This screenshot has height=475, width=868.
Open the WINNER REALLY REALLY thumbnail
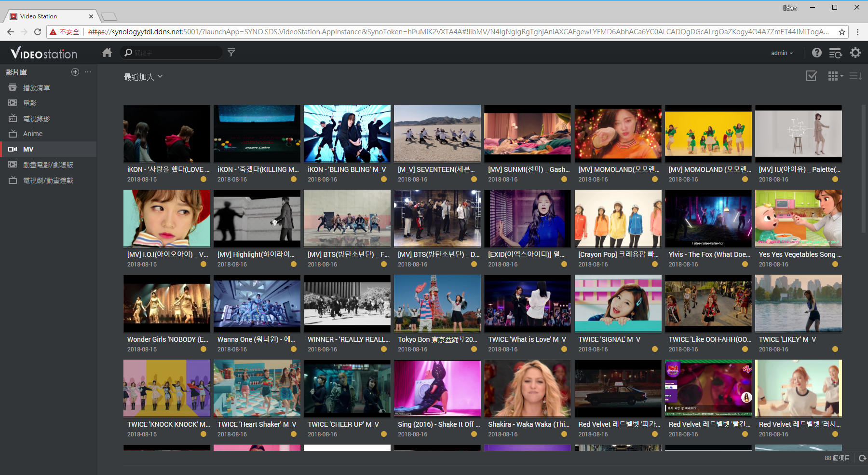pos(347,304)
